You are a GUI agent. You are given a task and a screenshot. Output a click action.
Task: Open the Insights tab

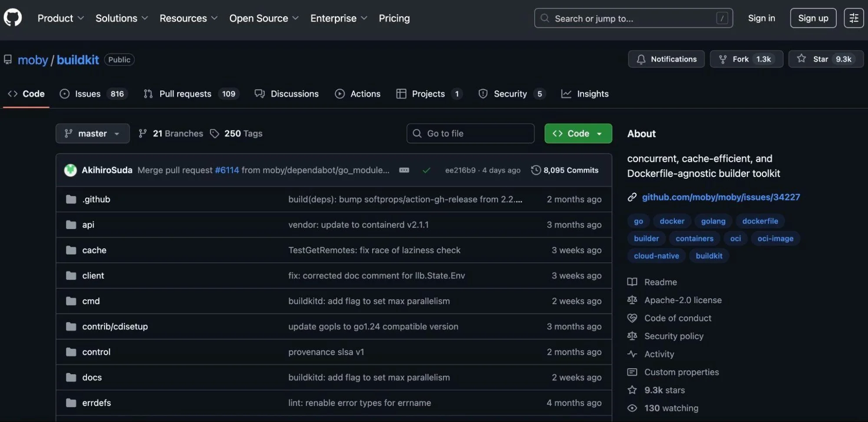585,94
